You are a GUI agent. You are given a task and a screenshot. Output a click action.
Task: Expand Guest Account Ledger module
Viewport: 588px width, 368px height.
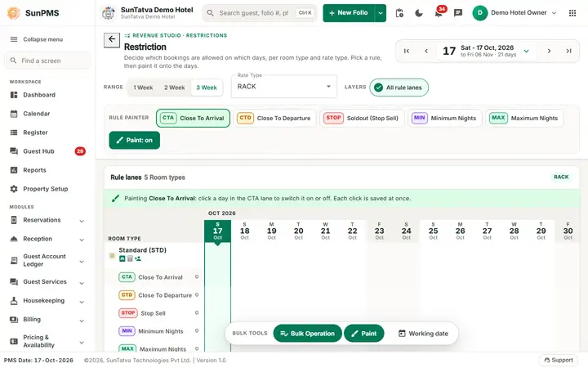click(x=47, y=261)
